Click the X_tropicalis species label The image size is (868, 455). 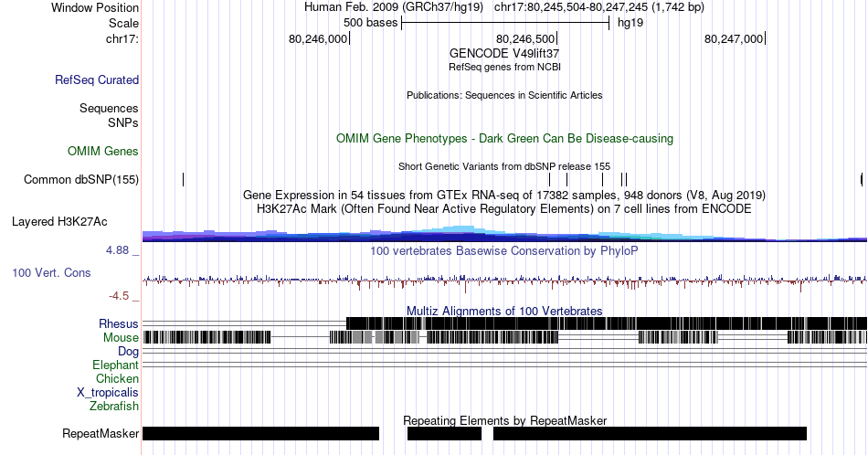[x=108, y=393]
